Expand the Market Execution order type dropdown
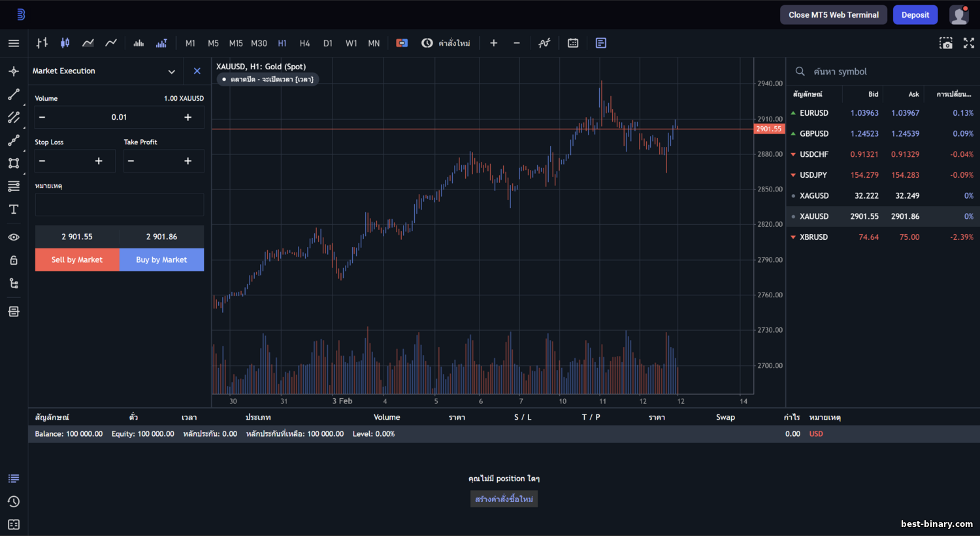980x536 pixels. (172, 71)
